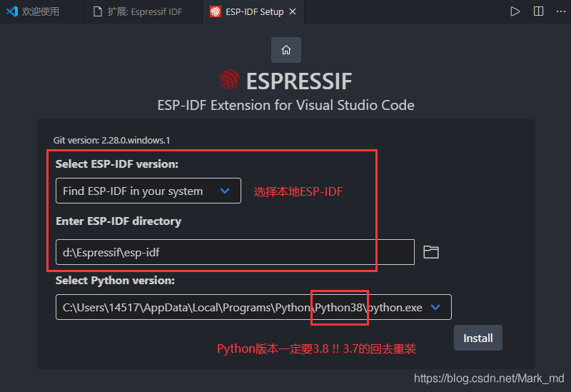The height and width of the screenshot is (392, 571).
Task: Click the file icon on the Espressif IDF extension tab
Action: [98, 11]
